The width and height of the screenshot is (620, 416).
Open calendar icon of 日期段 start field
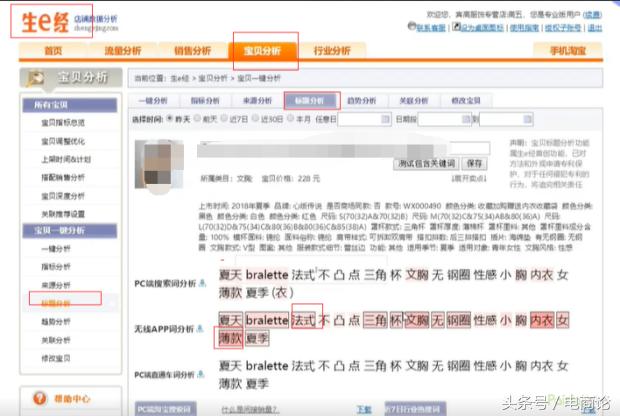(x=466, y=119)
